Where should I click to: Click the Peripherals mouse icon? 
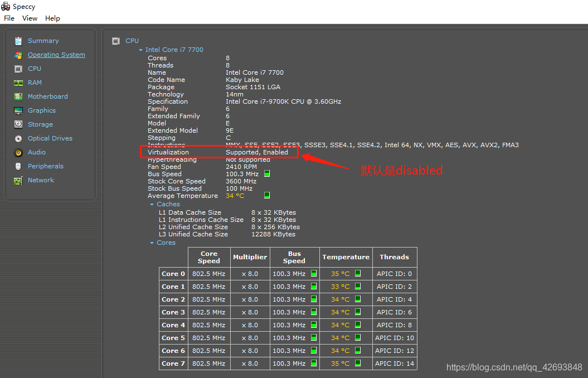click(18, 167)
